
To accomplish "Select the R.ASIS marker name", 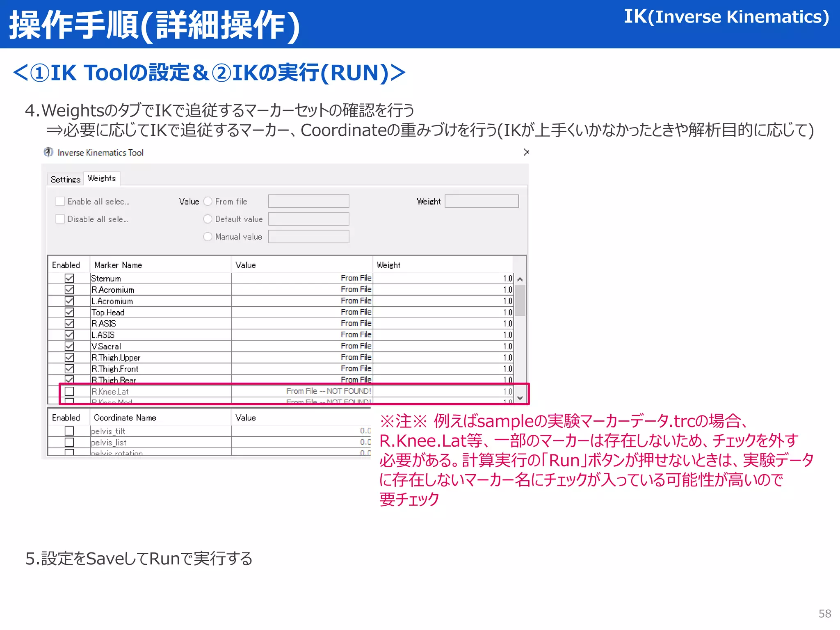I will pyautogui.click(x=103, y=324).
